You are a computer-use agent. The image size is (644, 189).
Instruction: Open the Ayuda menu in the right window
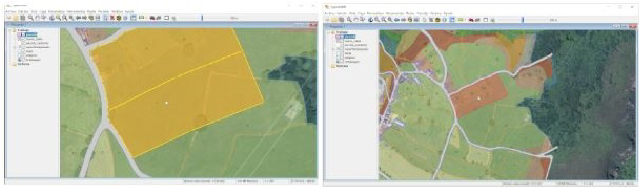(448, 14)
